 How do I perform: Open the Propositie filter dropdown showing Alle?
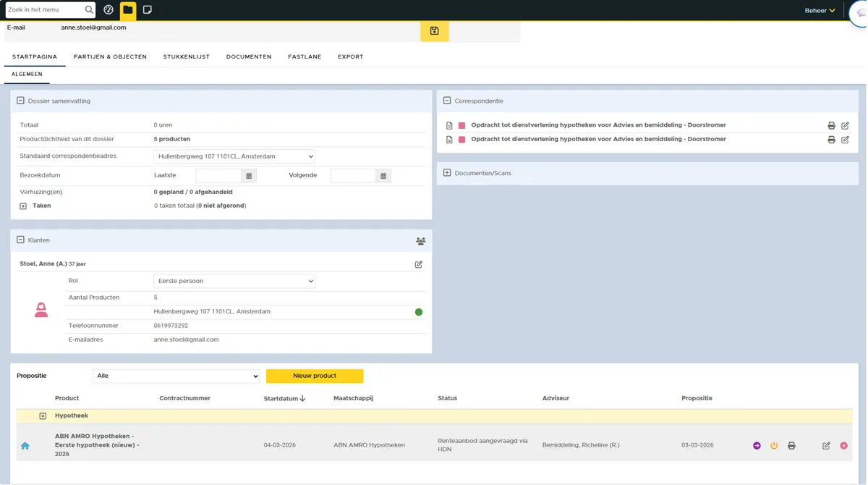click(x=176, y=376)
